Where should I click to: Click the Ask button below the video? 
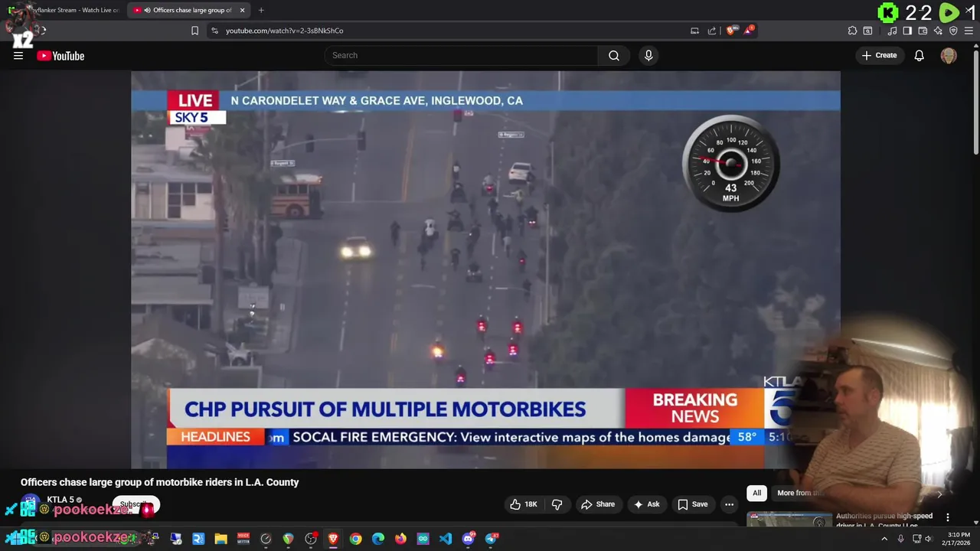(x=646, y=504)
